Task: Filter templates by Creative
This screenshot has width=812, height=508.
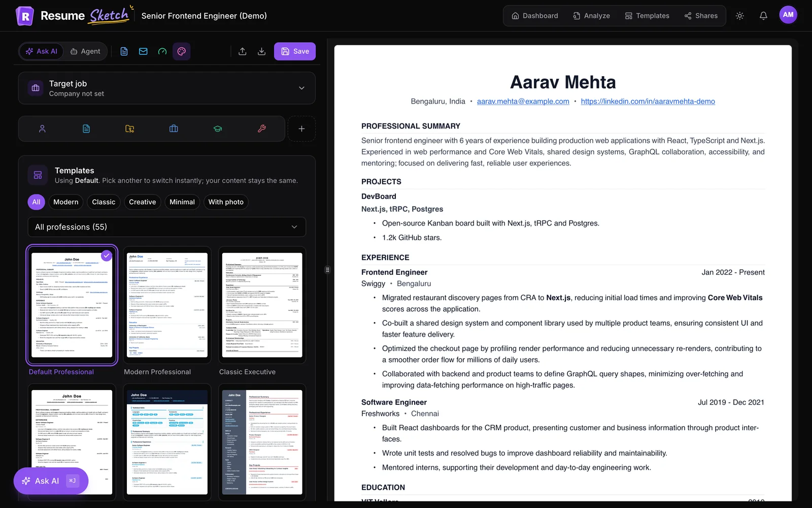Action: point(143,202)
